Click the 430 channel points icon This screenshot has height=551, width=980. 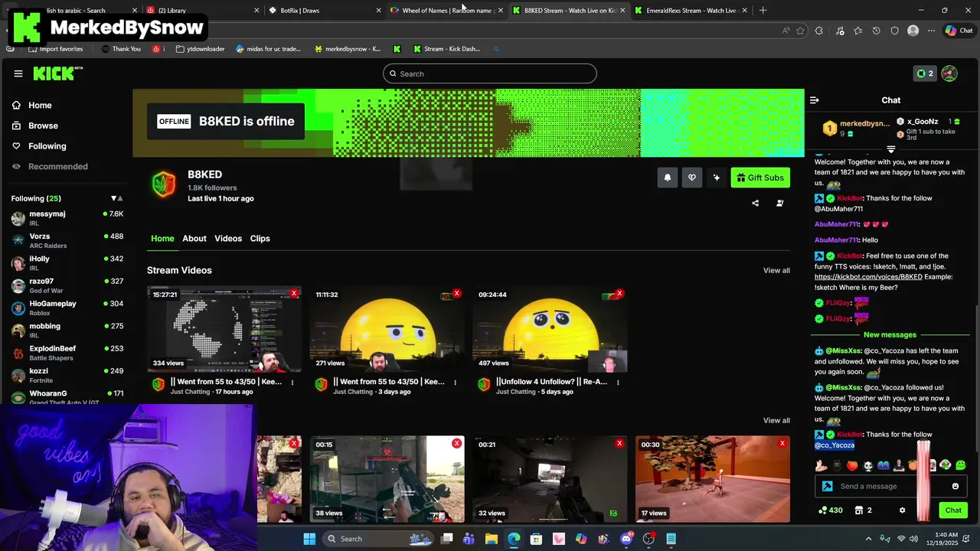830,510
